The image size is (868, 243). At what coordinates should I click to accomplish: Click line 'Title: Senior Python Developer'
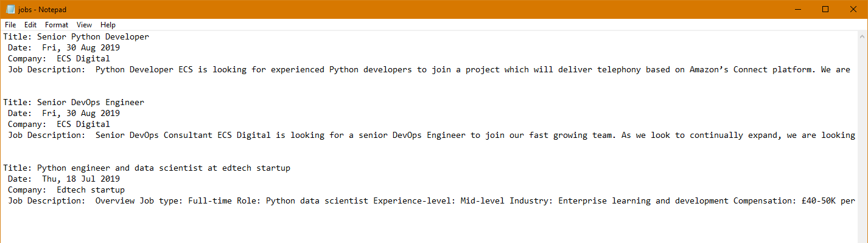(76, 37)
